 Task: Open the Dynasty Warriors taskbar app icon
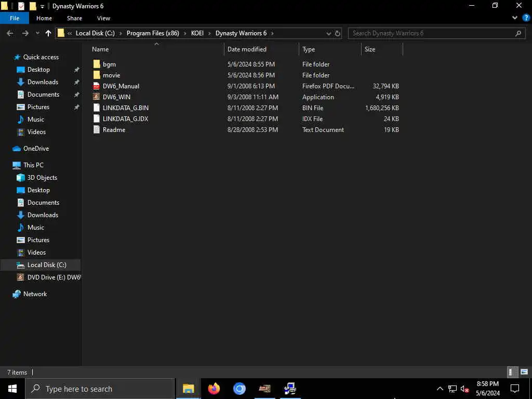pos(264,389)
